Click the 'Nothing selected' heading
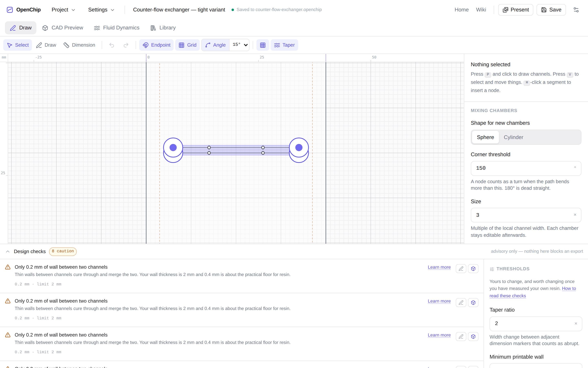The image size is (588, 368). [490, 64]
